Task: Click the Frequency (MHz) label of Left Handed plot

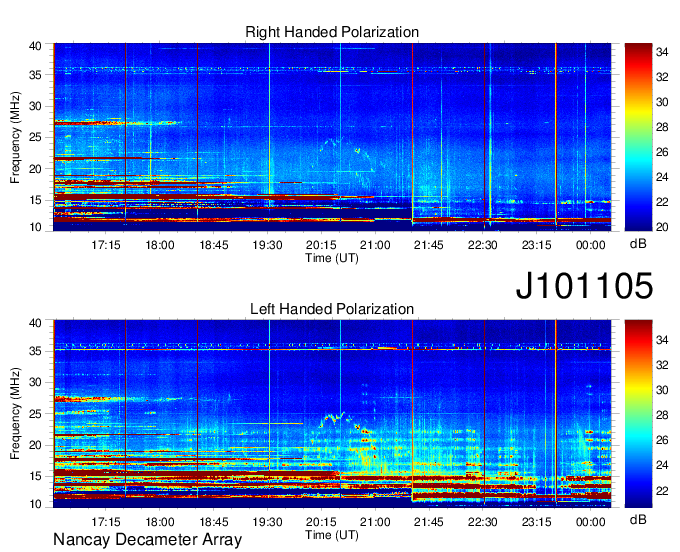Action: [15, 414]
